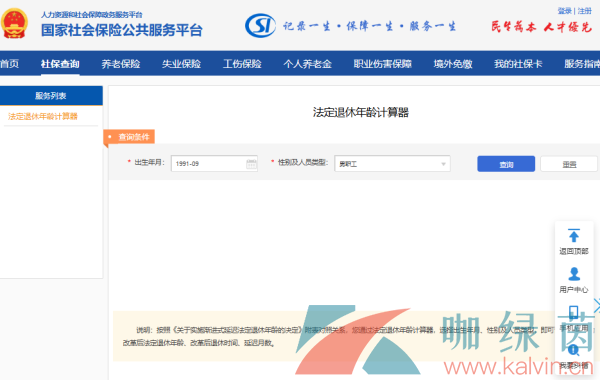The width and height of the screenshot is (600, 380).
Task: Expand the 性别及人员类别 dropdown arrow
Action: pyautogui.click(x=443, y=164)
